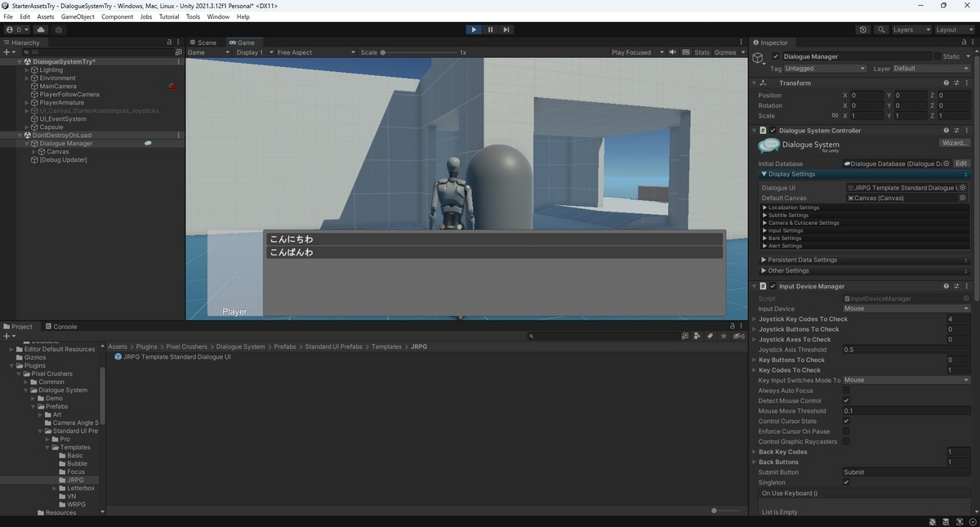The width and height of the screenshot is (980, 527).
Task: Open the Input Device Mouse dropdown
Action: (906, 309)
